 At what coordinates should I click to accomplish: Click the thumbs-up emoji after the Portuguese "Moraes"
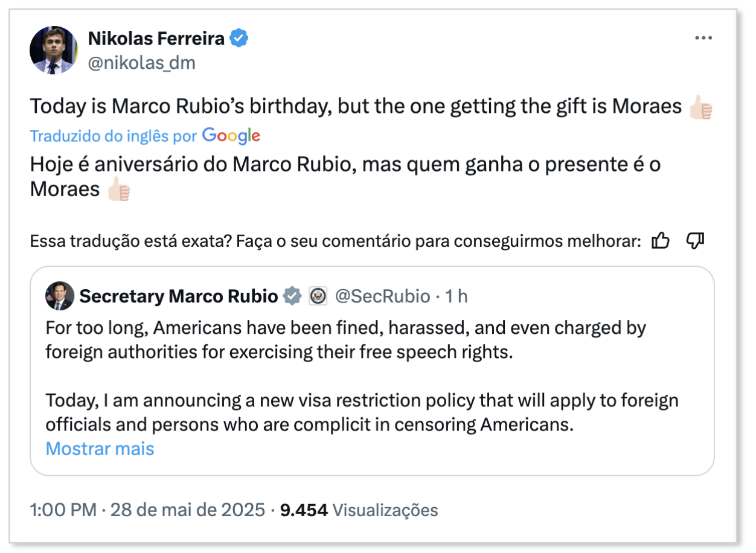[118, 190]
